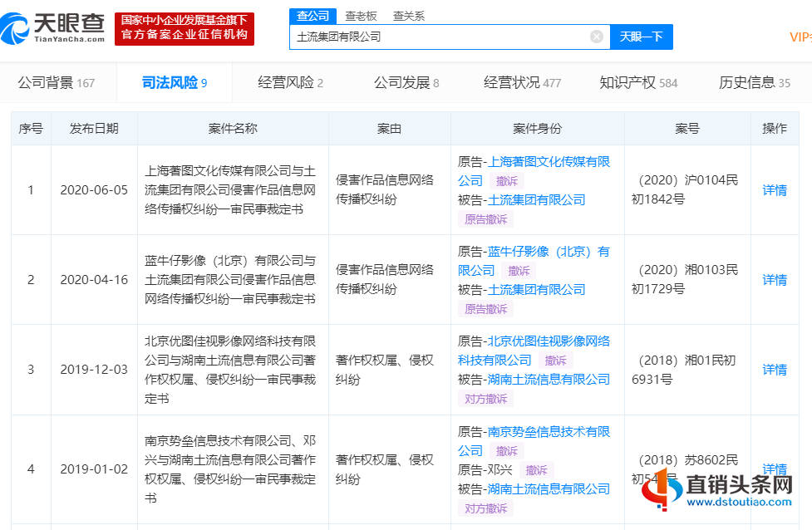The height and width of the screenshot is (530, 812).
Task: Click the case title starting 南京势垒信息技术
Action: (x=230, y=469)
